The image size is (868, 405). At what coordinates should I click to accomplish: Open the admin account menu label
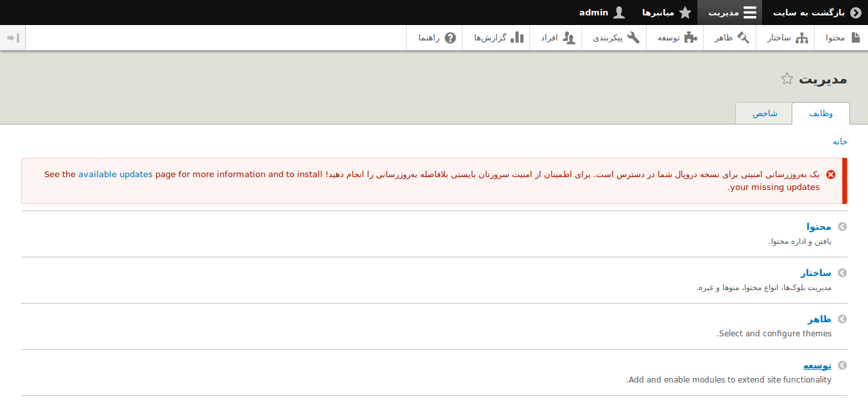[593, 13]
